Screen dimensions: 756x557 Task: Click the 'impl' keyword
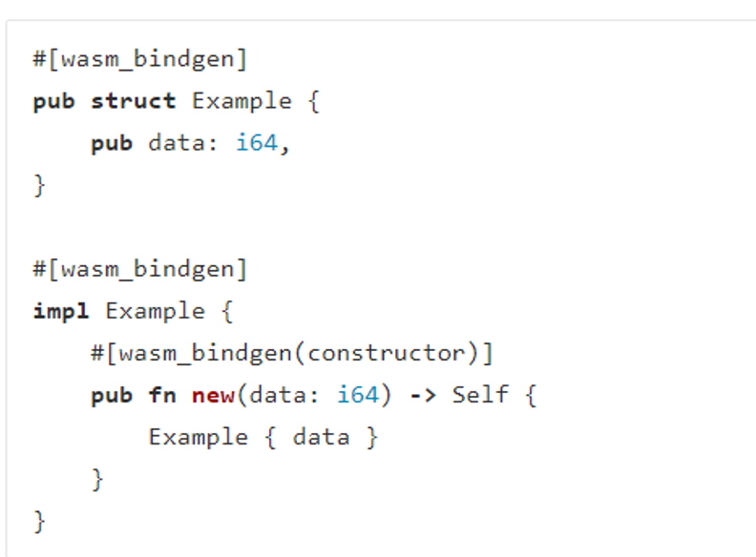tap(61, 311)
